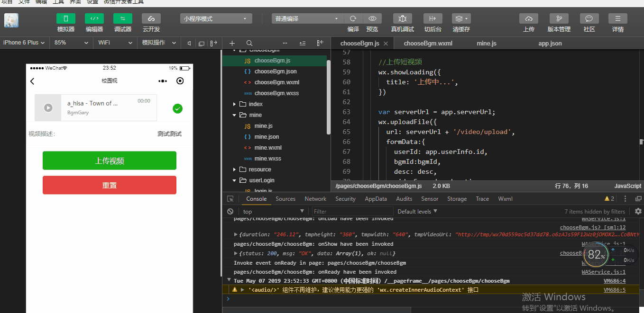Click the compile refresh icon (编译)
Screen dimensions: 644x313
pos(353,18)
